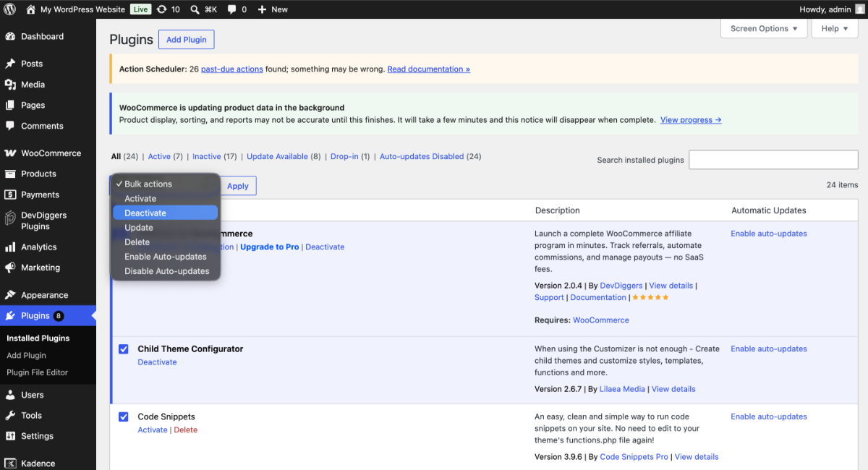This screenshot has width=868, height=470.
Task: Choose Deactivate from bulk actions list
Action: point(166,213)
